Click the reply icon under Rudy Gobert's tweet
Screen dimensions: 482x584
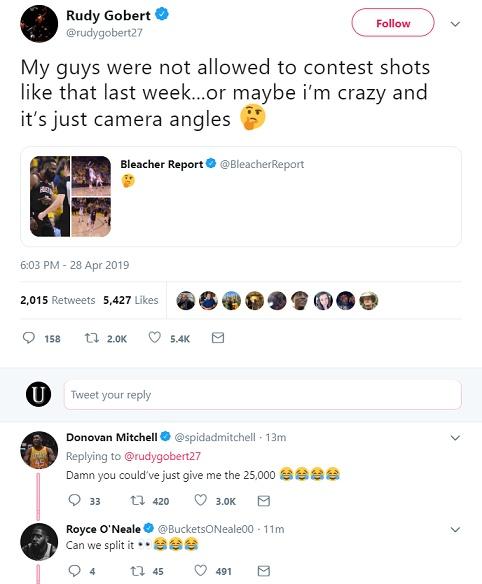pyautogui.click(x=29, y=338)
